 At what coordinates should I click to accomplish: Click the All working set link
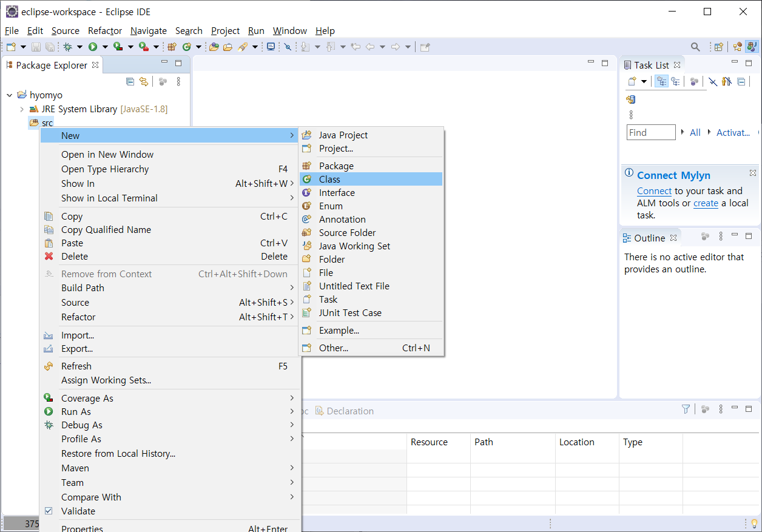(x=695, y=132)
